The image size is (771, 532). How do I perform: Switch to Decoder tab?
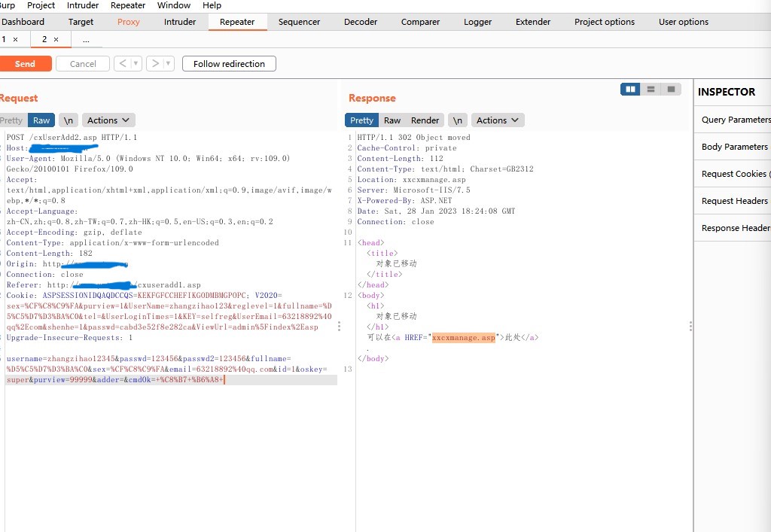[x=361, y=22]
